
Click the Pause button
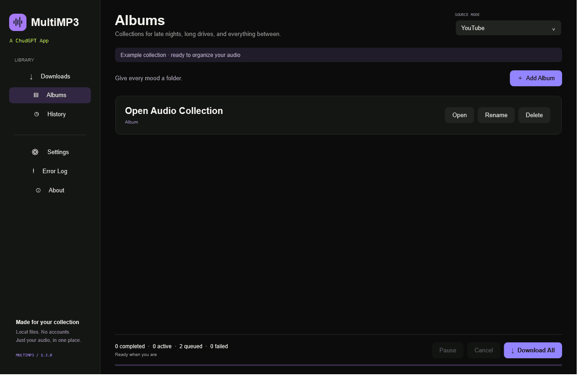click(x=448, y=351)
